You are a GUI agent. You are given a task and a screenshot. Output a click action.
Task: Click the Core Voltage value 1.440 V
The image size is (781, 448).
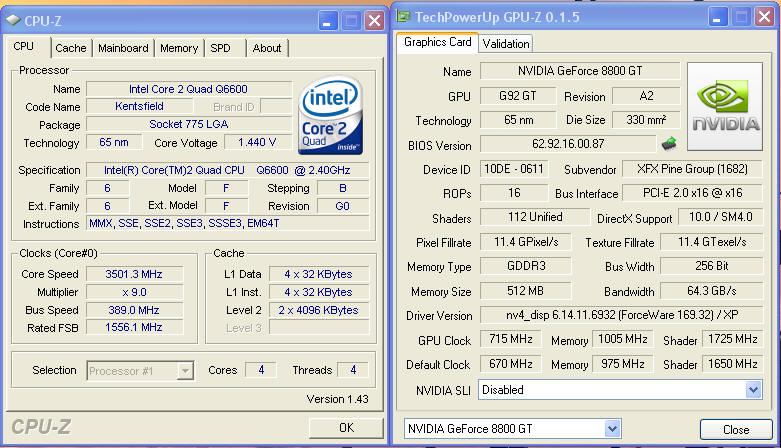(257, 143)
